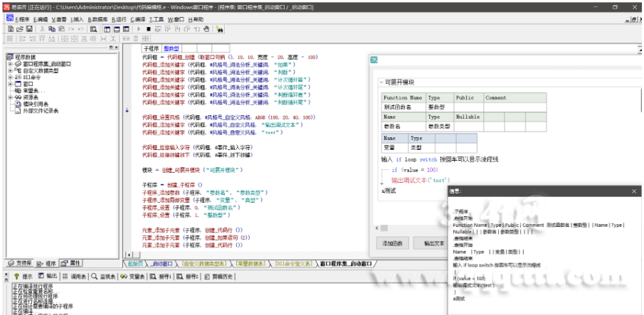
Task: Open the I.插入 menu
Action: [x=77, y=19]
